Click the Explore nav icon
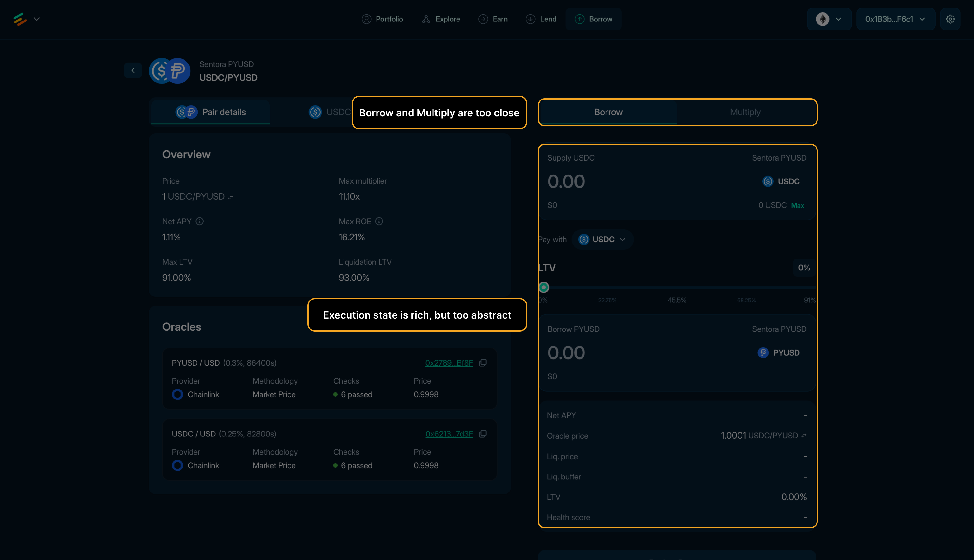Screen dimensions: 974x560 [426, 19]
